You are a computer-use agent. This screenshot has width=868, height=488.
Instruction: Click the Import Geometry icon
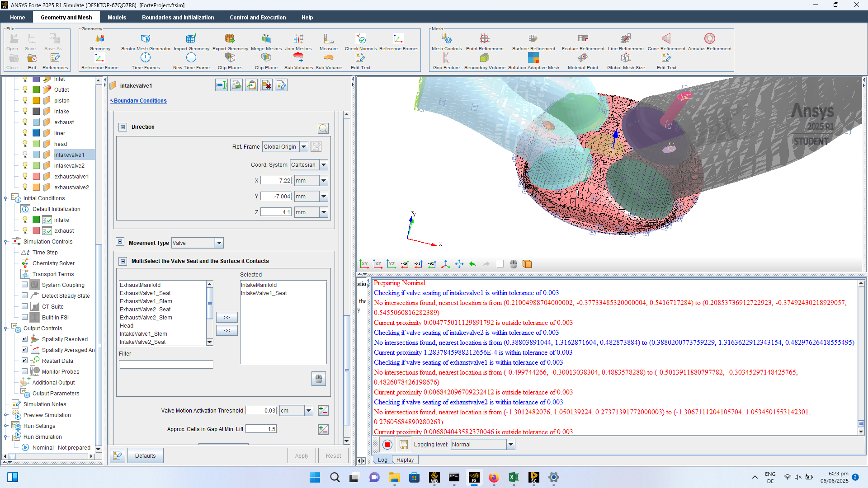(191, 42)
